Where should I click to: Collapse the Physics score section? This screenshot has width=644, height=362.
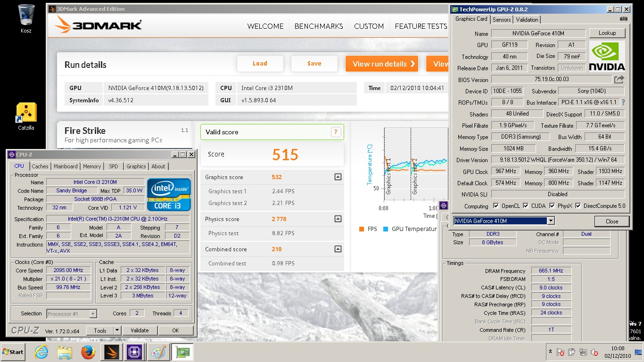coord(338,219)
